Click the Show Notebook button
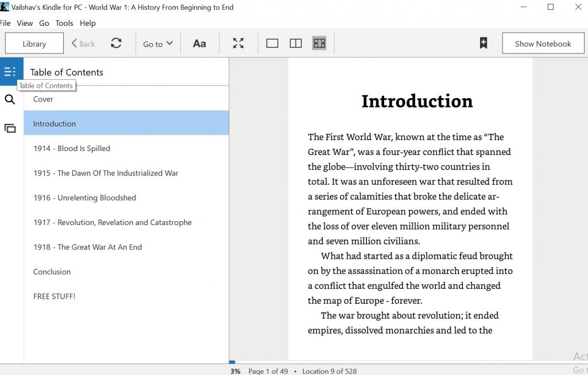This screenshot has height=375, width=588. 543,44
